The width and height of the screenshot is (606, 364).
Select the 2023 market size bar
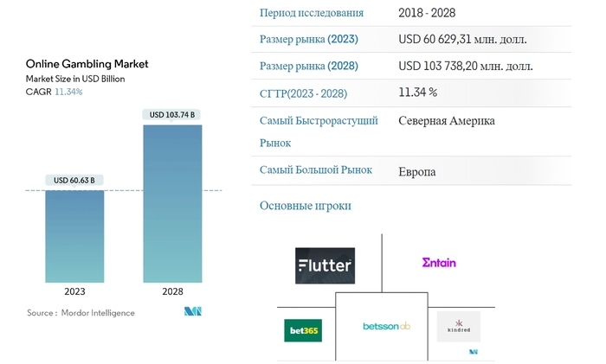(x=74, y=236)
